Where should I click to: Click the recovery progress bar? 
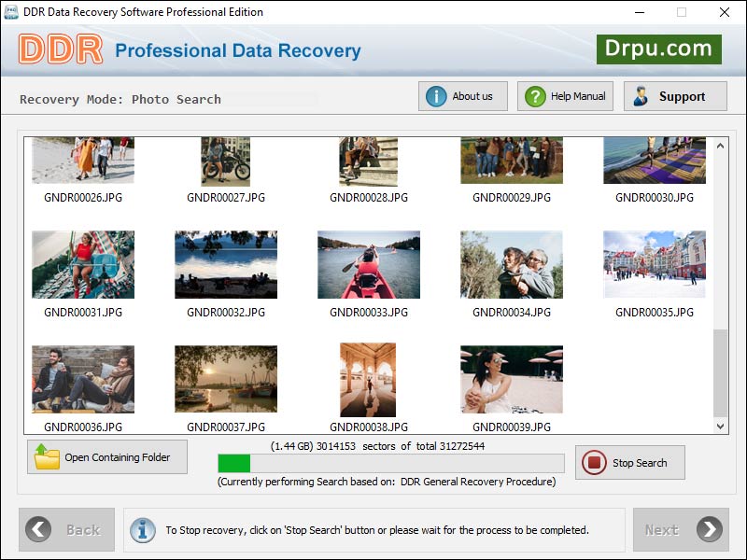390,463
